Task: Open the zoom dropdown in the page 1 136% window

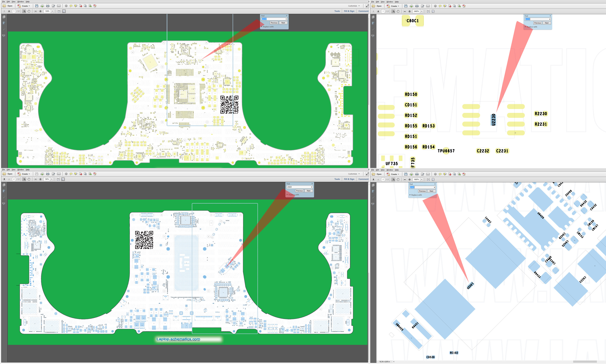Action: 52,11
